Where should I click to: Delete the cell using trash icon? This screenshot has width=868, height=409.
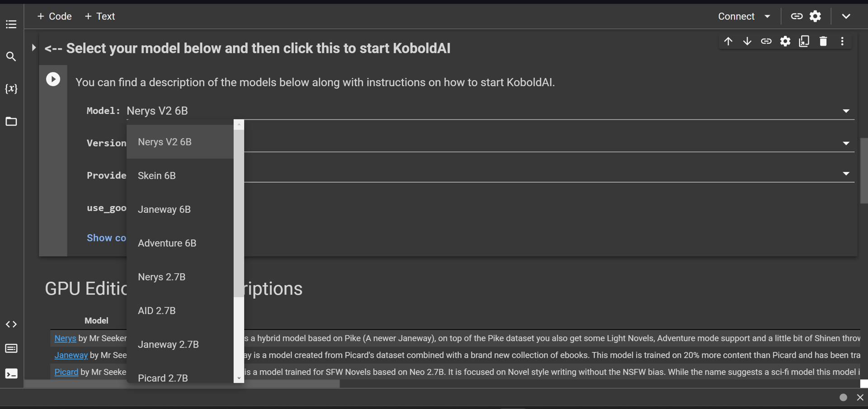pos(823,42)
